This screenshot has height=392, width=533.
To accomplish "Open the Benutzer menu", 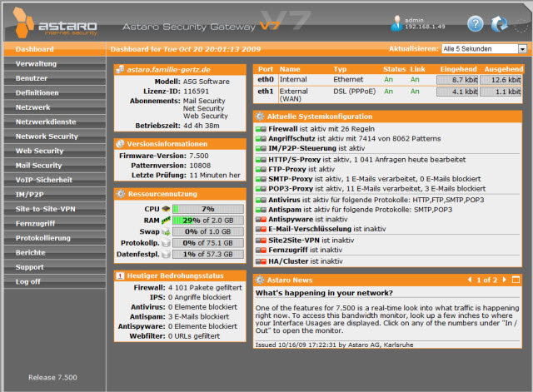I will point(55,78).
